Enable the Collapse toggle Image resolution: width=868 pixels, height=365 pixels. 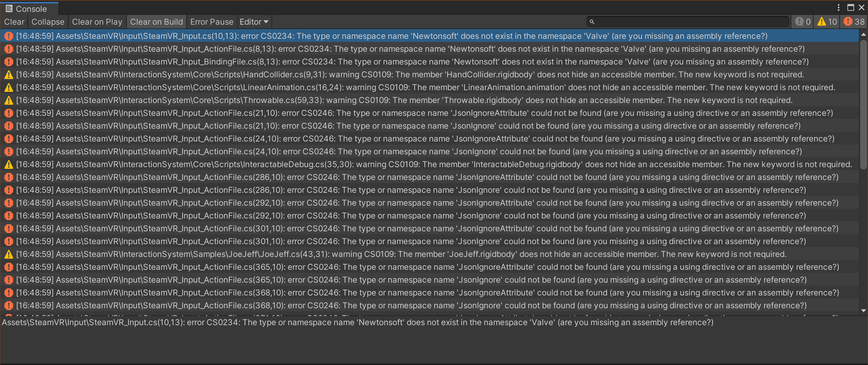pos(48,21)
